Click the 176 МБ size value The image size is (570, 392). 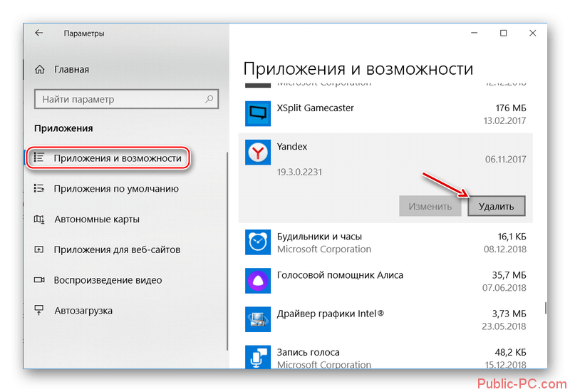511,108
